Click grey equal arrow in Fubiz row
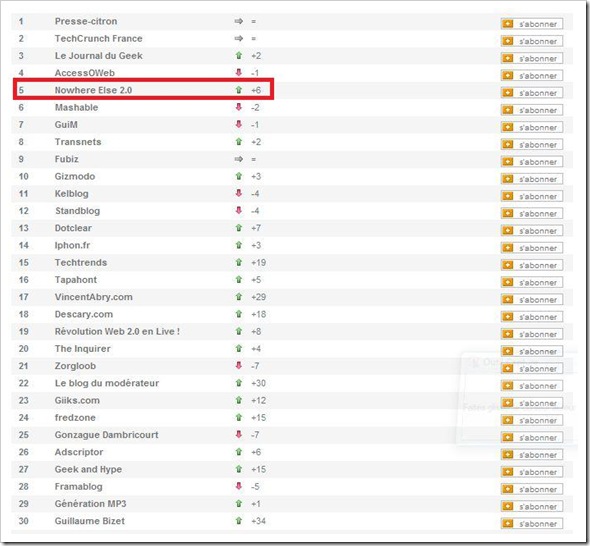Image resolution: width=590 pixels, height=546 pixels. (239, 159)
